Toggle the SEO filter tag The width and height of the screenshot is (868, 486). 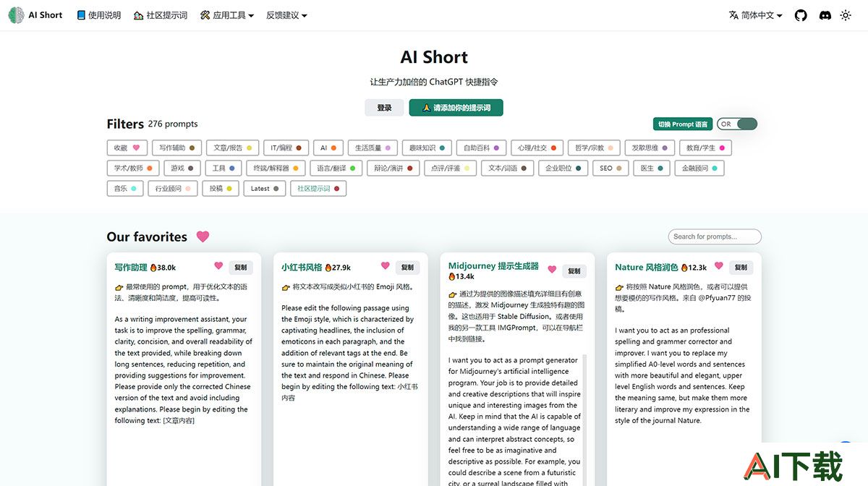(x=610, y=168)
